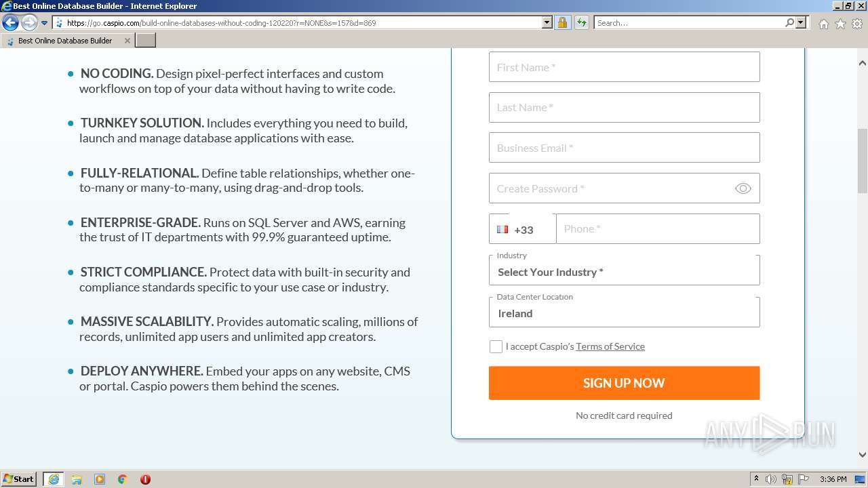Click the STRICT COMPLIANCE heading text

coord(144,272)
